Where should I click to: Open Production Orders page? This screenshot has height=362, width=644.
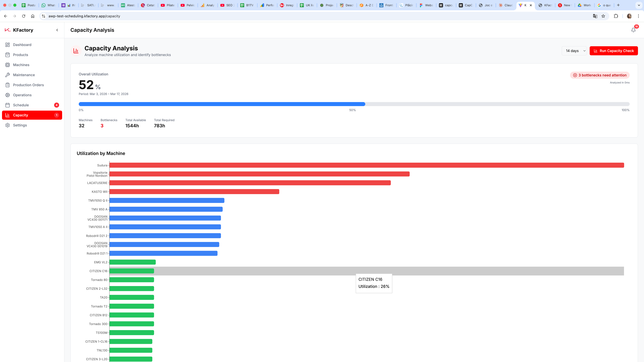[x=32, y=85]
